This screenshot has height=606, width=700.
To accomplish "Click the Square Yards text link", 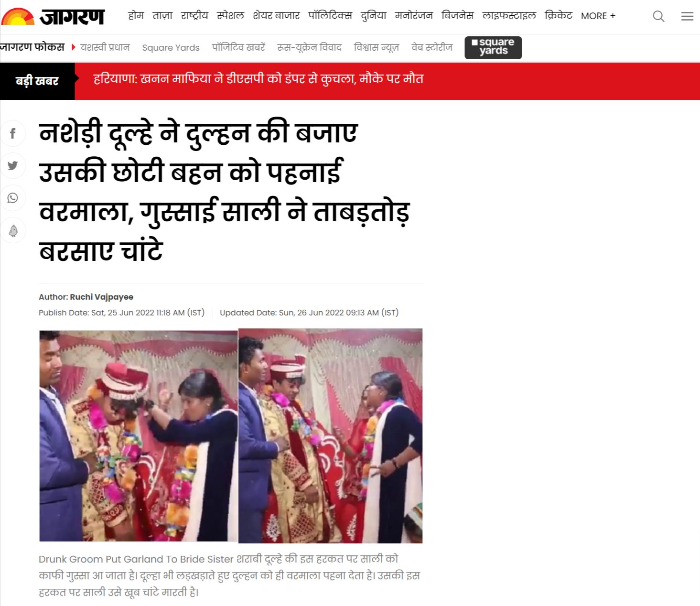I will pos(171,47).
